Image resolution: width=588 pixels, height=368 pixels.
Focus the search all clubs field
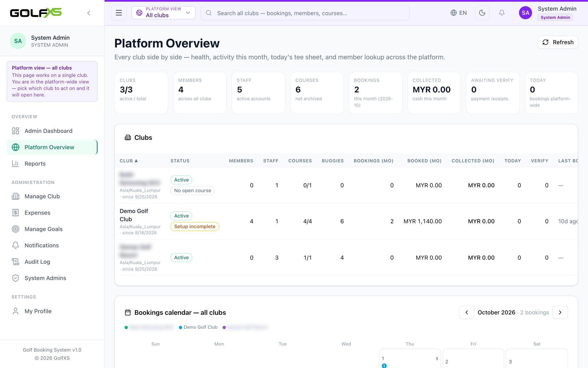[305, 13]
